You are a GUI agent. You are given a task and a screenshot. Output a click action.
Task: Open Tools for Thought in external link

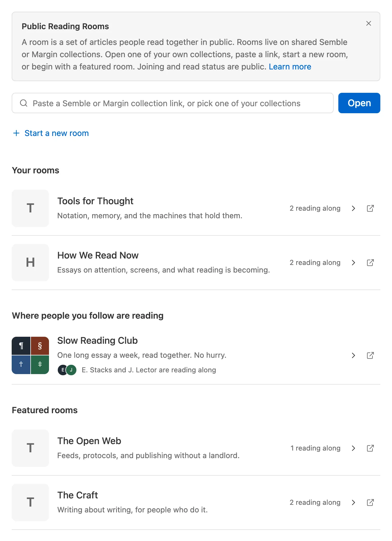pyautogui.click(x=370, y=208)
